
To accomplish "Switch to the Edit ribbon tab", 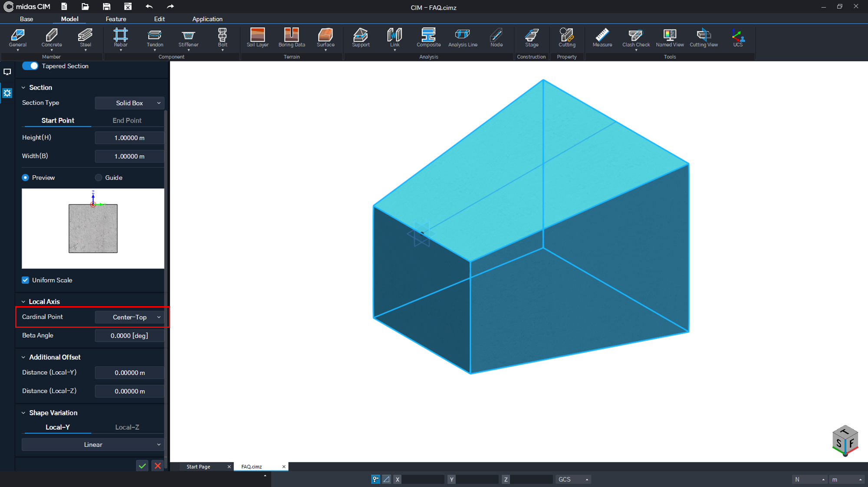I will point(159,19).
